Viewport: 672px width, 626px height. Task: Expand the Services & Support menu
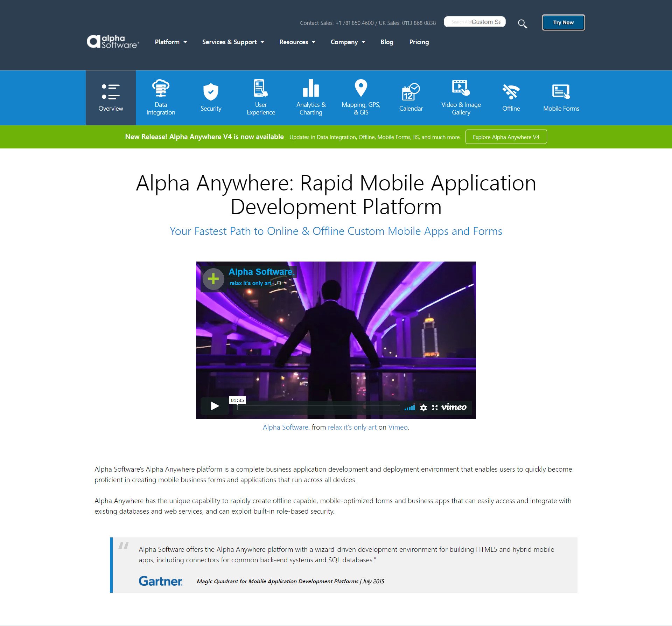click(233, 42)
